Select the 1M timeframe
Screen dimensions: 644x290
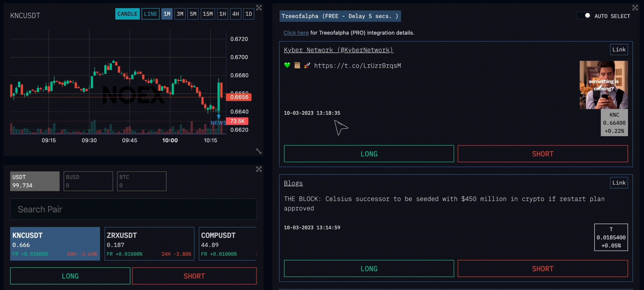167,14
